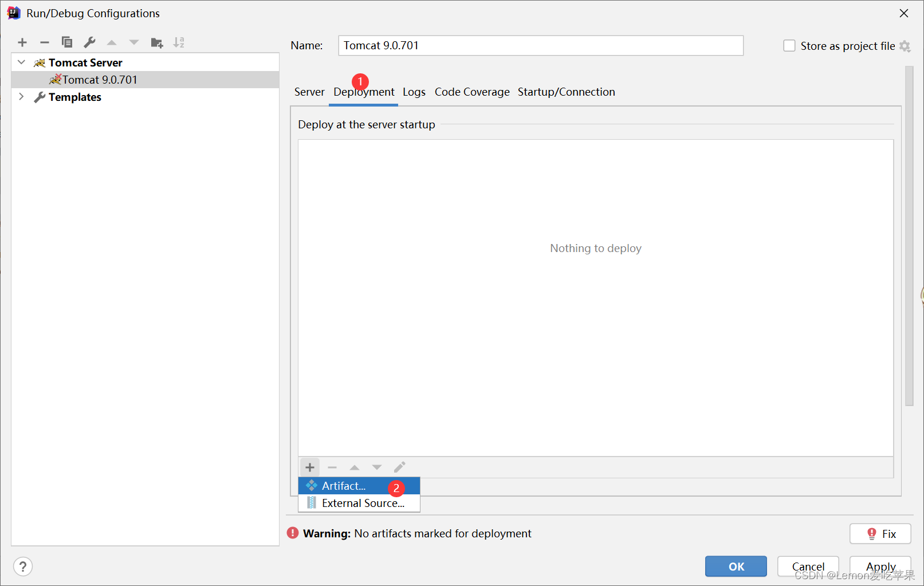Collapse the Tomcat Server tree node
This screenshot has width=924, height=586.
pyautogui.click(x=22, y=62)
